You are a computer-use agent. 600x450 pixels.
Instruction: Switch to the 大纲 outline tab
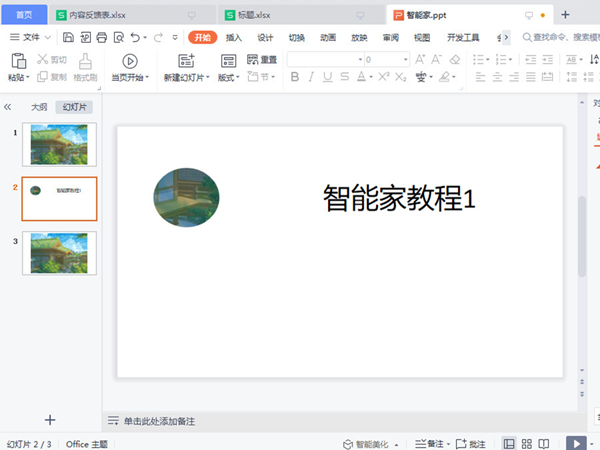coord(39,107)
